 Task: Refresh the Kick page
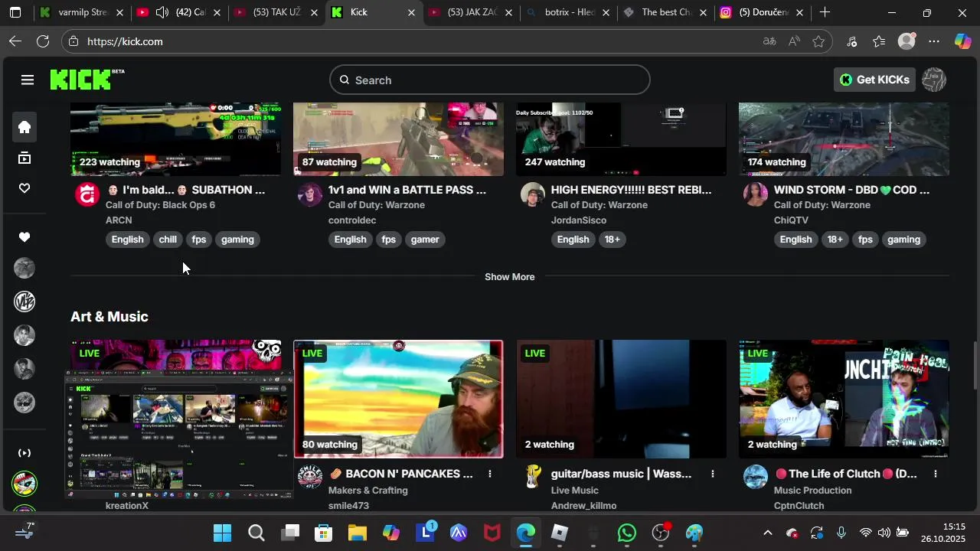pyautogui.click(x=43, y=41)
